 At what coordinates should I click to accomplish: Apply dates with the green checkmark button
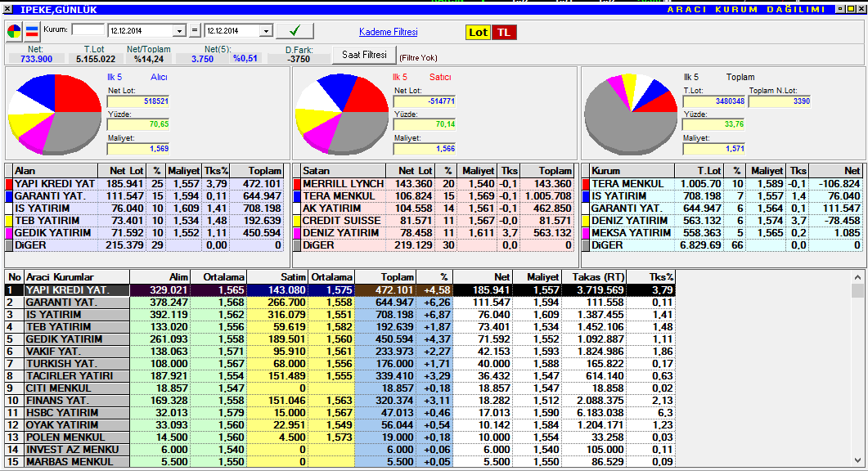click(295, 31)
